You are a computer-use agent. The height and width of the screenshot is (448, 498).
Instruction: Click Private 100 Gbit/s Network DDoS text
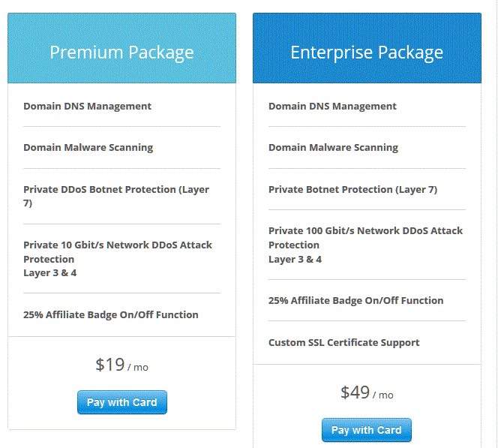tap(365, 230)
